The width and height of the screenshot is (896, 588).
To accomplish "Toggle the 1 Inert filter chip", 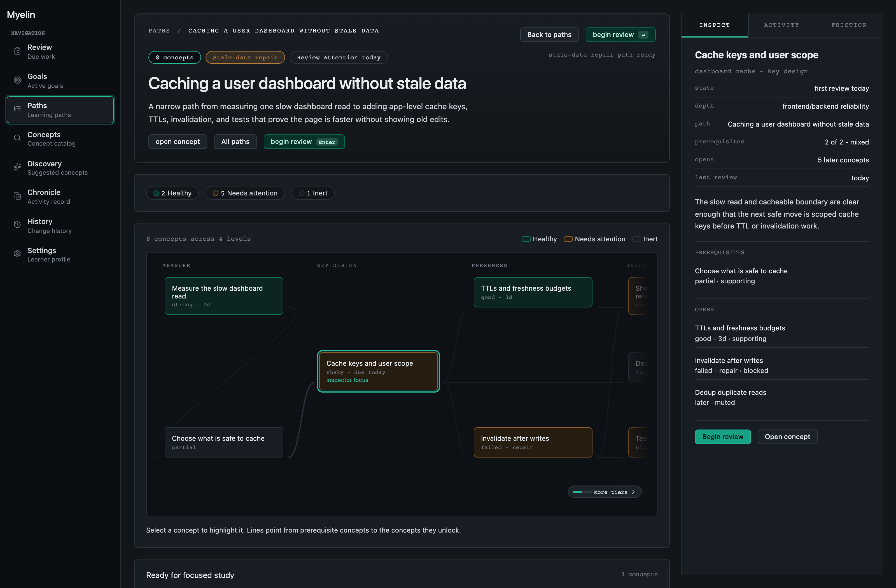I will tap(313, 193).
